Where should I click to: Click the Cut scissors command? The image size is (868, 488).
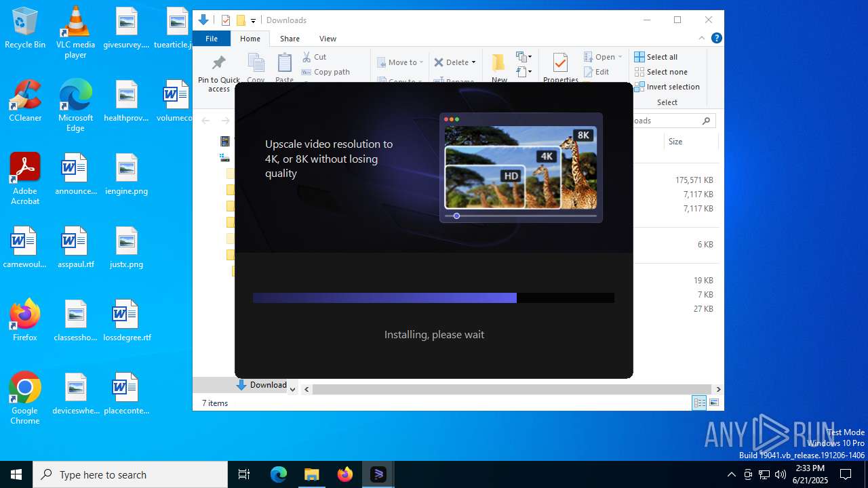pyautogui.click(x=315, y=57)
